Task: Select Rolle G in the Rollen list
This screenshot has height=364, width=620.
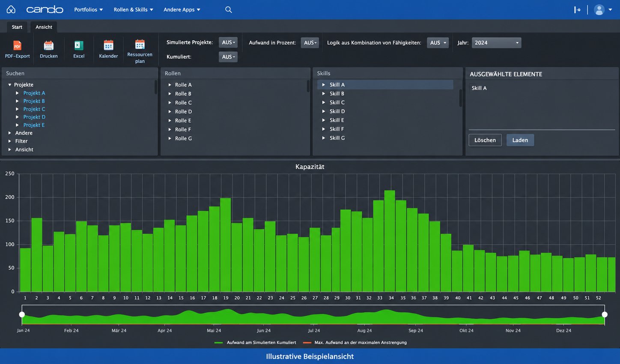Action: coord(183,138)
